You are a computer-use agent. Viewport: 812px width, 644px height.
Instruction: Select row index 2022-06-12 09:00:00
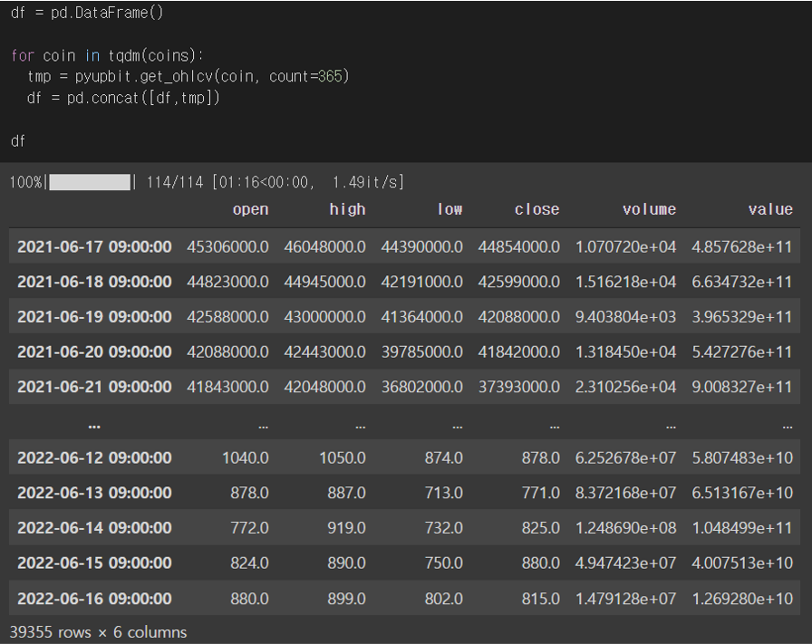click(94, 458)
